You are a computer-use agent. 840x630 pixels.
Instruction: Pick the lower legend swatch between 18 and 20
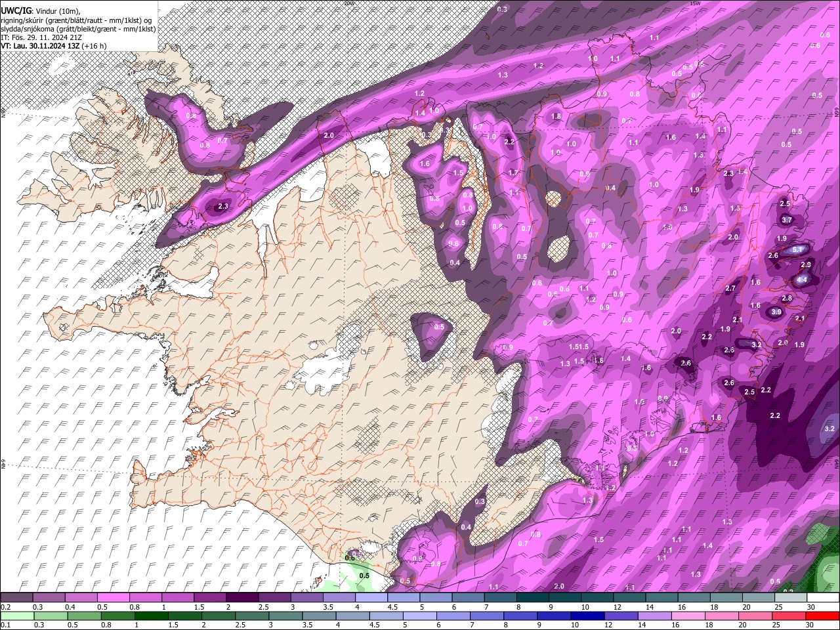(x=722, y=616)
